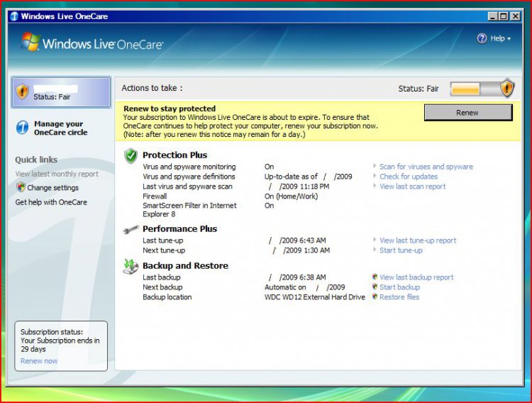Screen dimensions: 532x403
Task: Click the 'Backup location' label
Action: pos(167,297)
